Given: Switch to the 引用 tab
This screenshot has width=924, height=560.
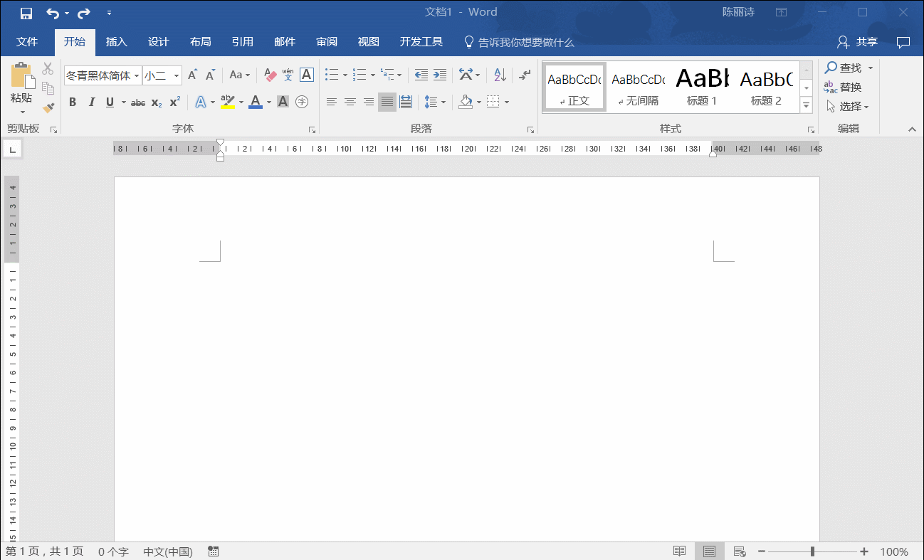Looking at the screenshot, I should point(243,42).
